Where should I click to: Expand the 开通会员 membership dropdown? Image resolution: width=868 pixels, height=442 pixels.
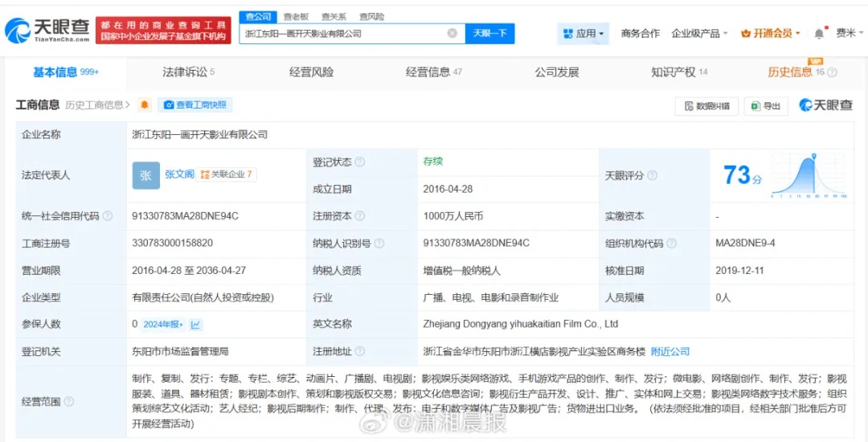tap(771, 34)
